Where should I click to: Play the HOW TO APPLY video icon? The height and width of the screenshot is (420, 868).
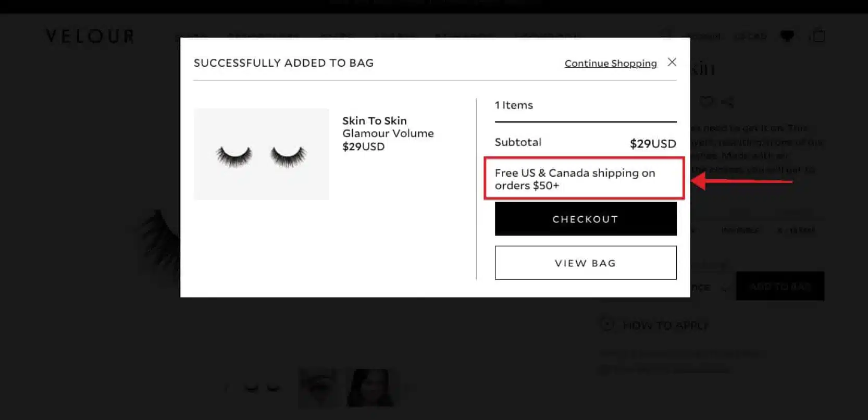point(607,325)
